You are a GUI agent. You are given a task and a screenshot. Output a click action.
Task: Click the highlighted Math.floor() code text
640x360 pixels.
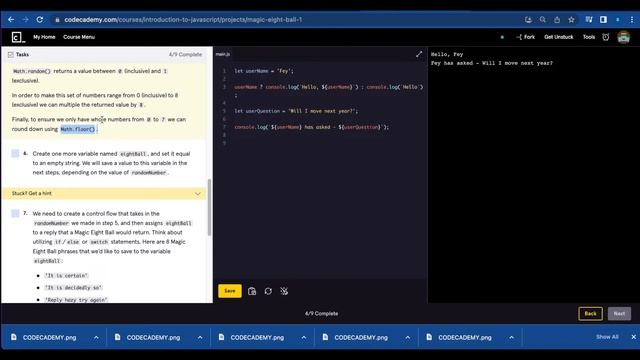pyautogui.click(x=78, y=129)
